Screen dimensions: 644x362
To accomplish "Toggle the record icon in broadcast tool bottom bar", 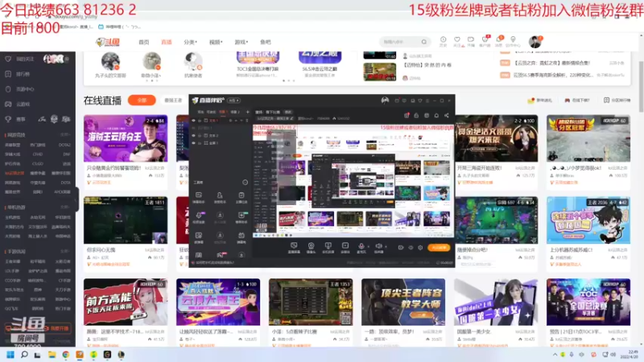I will (401, 248).
